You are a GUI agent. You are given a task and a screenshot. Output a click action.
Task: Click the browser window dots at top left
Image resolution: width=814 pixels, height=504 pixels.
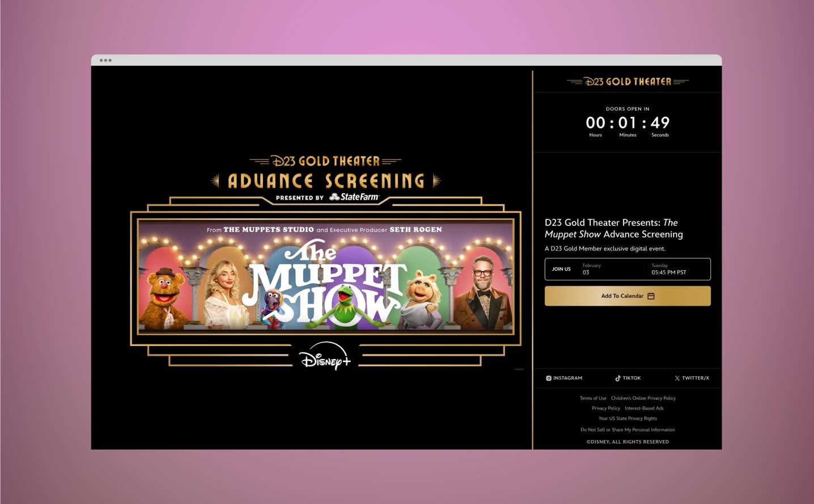pos(105,60)
